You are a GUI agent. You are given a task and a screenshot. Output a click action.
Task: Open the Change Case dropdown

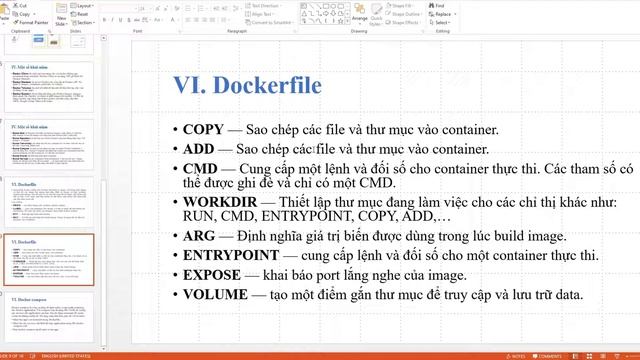point(158,20)
